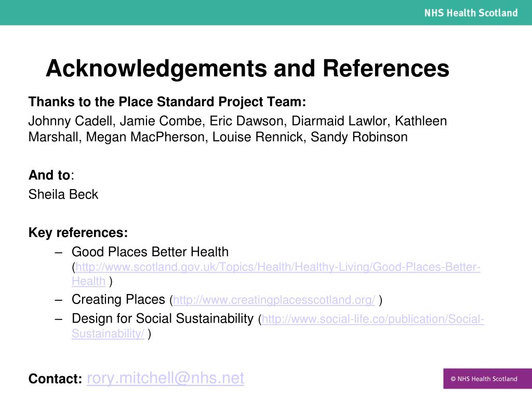Click the 'NHS Health Scotland' header text
This screenshot has width=532, height=399.
(x=471, y=13)
